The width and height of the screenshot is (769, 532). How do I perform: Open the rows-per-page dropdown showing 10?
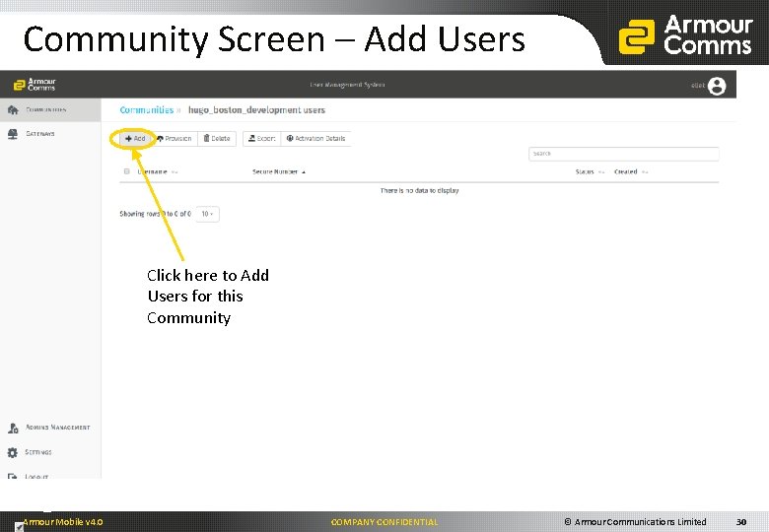[x=207, y=214]
